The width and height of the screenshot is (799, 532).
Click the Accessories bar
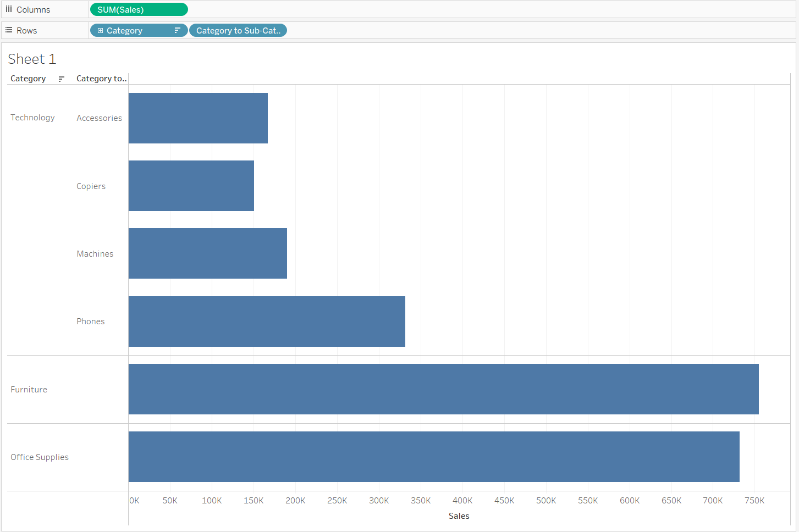(x=198, y=118)
